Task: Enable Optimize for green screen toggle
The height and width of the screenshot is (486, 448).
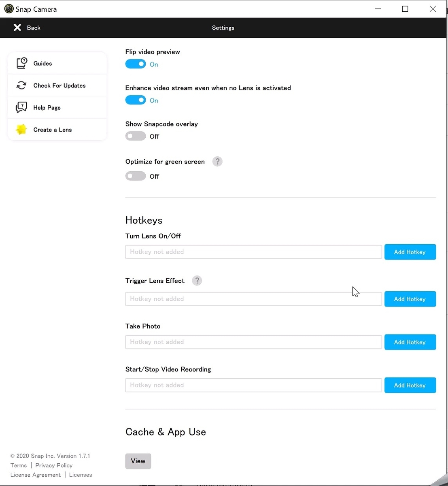Action: point(136,176)
